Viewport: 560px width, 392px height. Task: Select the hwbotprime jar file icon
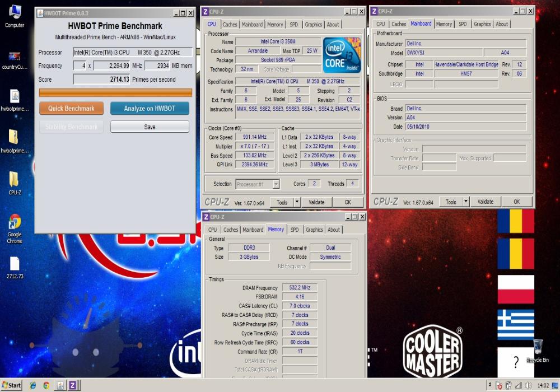[x=15, y=100]
